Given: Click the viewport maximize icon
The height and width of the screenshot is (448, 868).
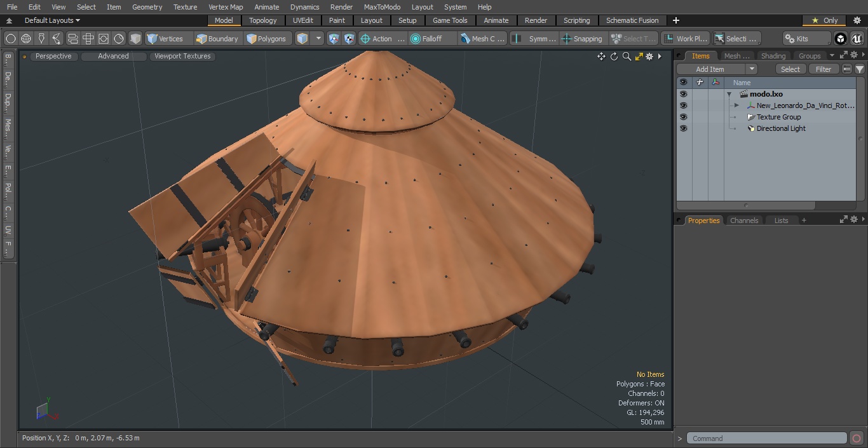Looking at the screenshot, I should tap(639, 57).
